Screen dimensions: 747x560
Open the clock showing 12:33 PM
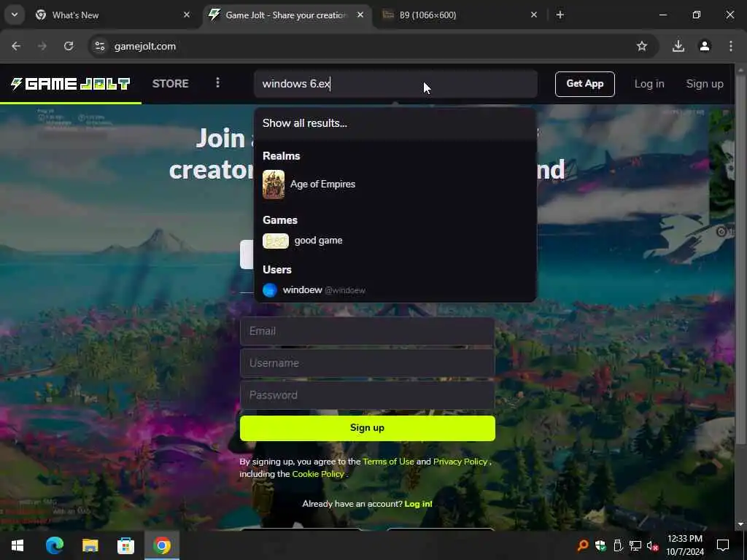coord(685,545)
